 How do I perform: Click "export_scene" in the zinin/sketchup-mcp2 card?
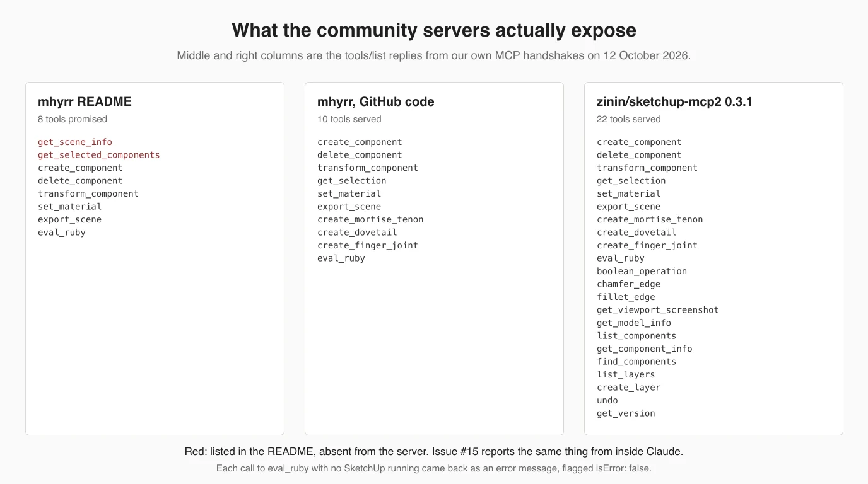629,207
